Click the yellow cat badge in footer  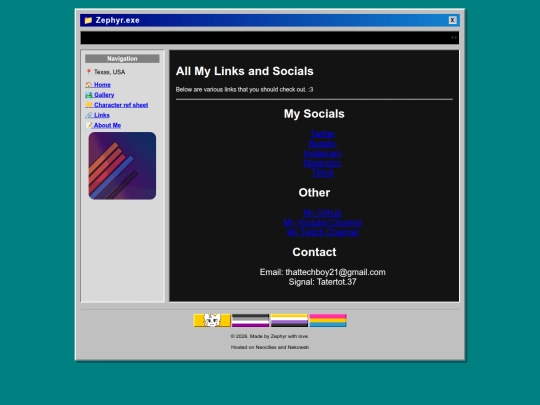click(212, 320)
